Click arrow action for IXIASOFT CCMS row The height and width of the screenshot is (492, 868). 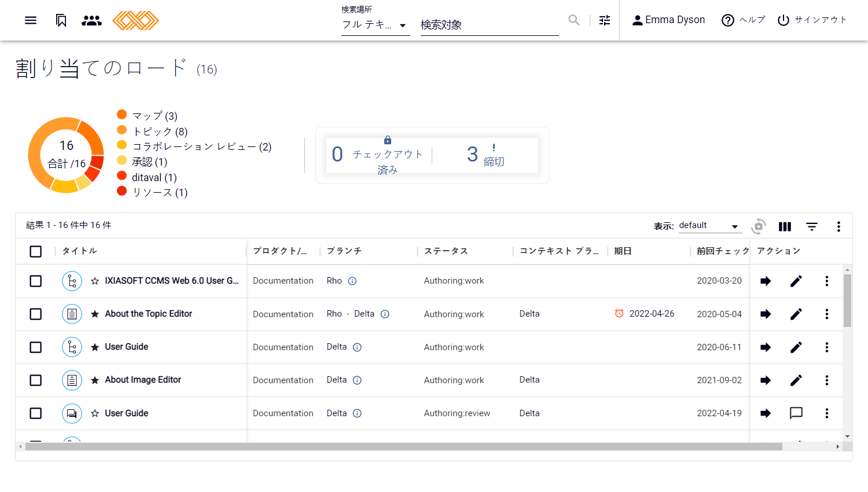[766, 281]
